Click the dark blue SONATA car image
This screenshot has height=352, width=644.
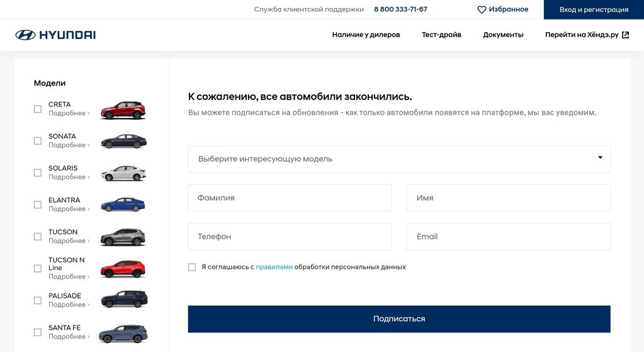(x=123, y=141)
